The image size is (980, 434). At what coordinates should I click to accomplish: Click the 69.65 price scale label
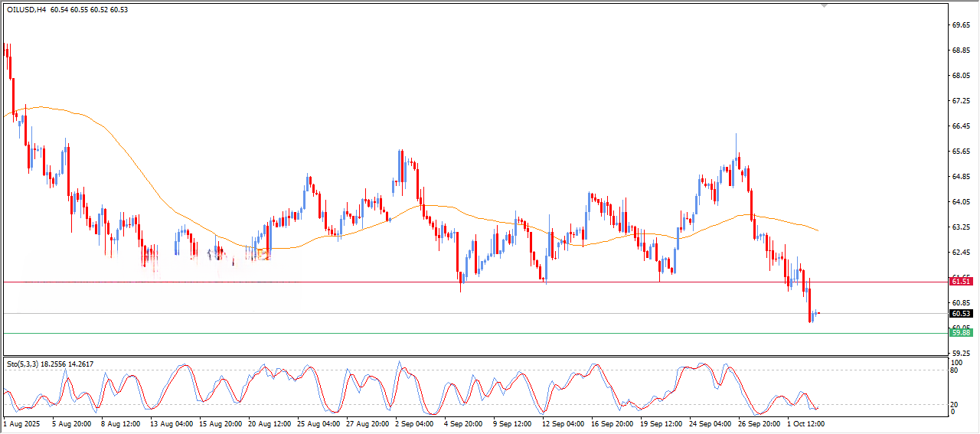(960, 25)
